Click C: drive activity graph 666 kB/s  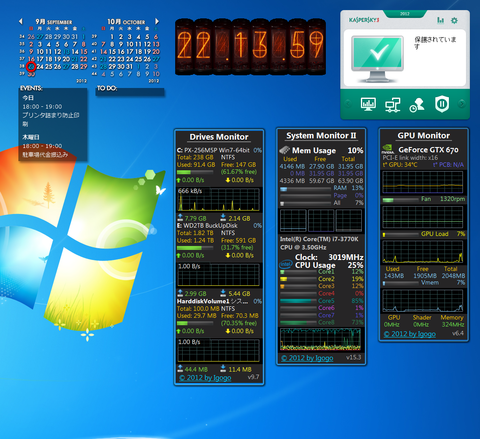coord(219,199)
